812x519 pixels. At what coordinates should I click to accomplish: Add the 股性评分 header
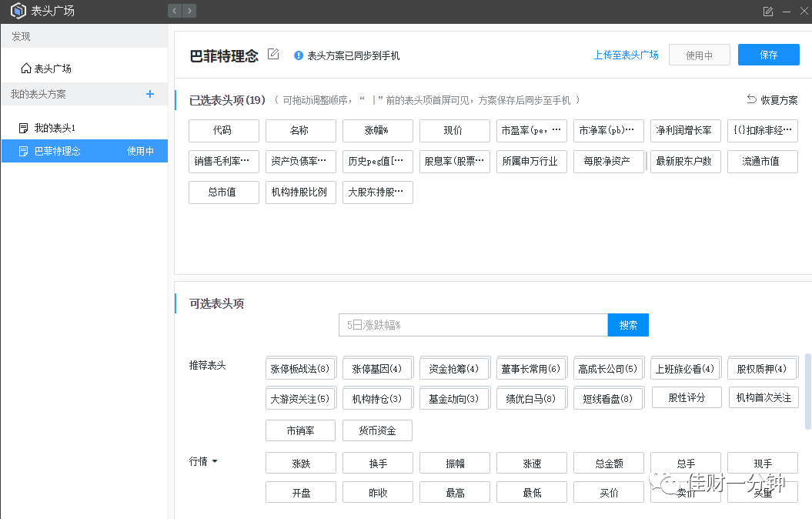point(687,397)
